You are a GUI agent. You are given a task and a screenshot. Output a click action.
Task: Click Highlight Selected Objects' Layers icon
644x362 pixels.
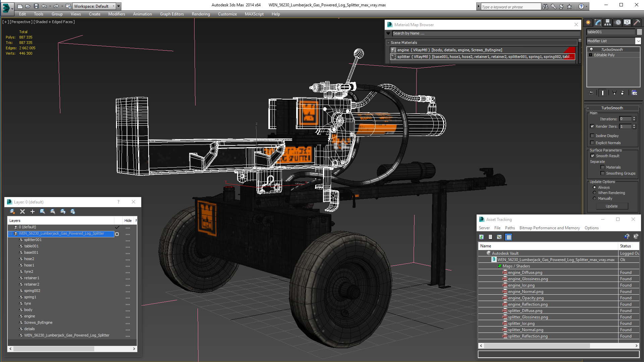53,212
